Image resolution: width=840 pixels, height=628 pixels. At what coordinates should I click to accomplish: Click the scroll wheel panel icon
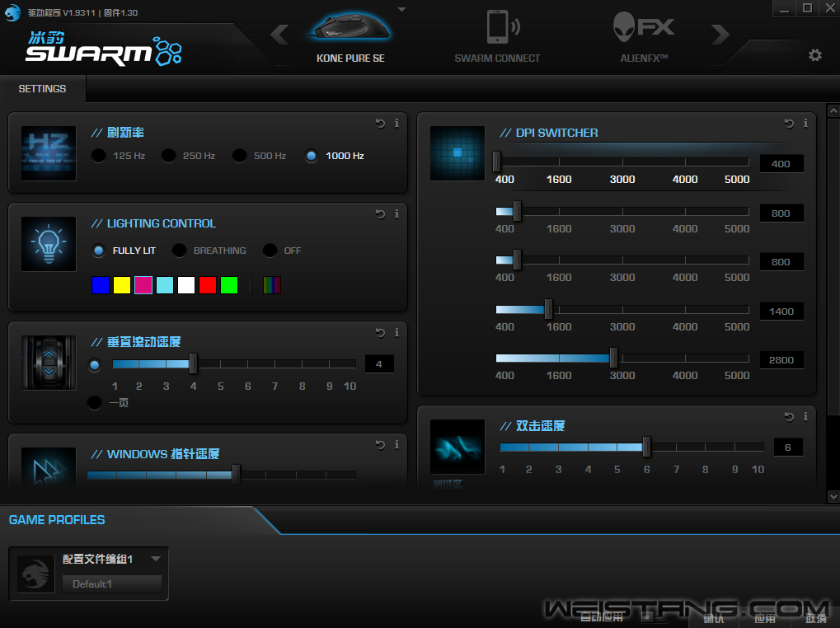[x=49, y=363]
